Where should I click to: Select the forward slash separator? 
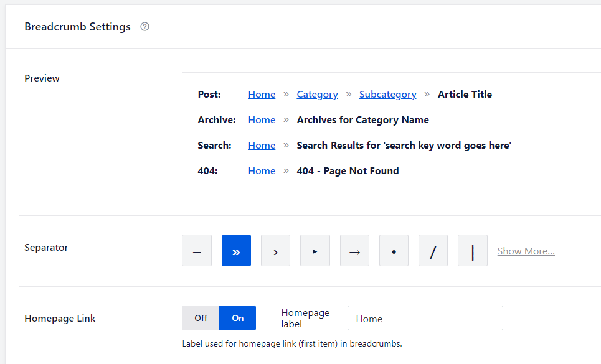coord(433,251)
